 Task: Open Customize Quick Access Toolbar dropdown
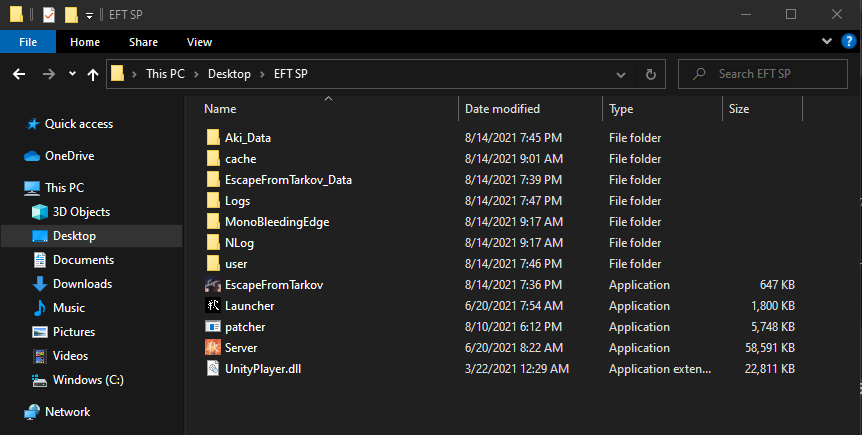coord(90,16)
